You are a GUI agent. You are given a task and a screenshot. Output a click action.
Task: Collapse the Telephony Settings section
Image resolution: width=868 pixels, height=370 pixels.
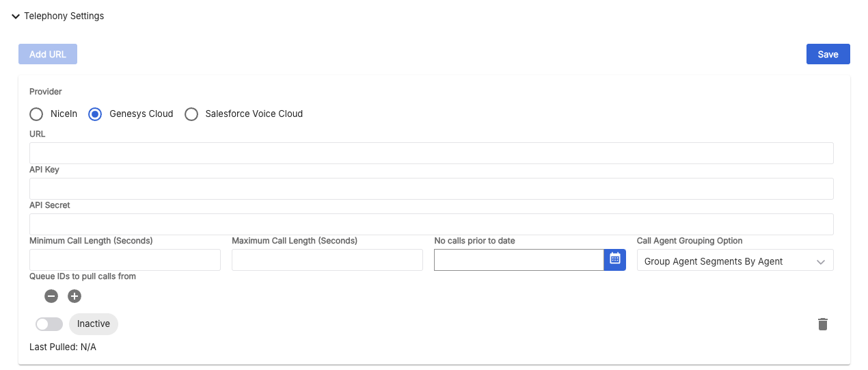coord(16,16)
